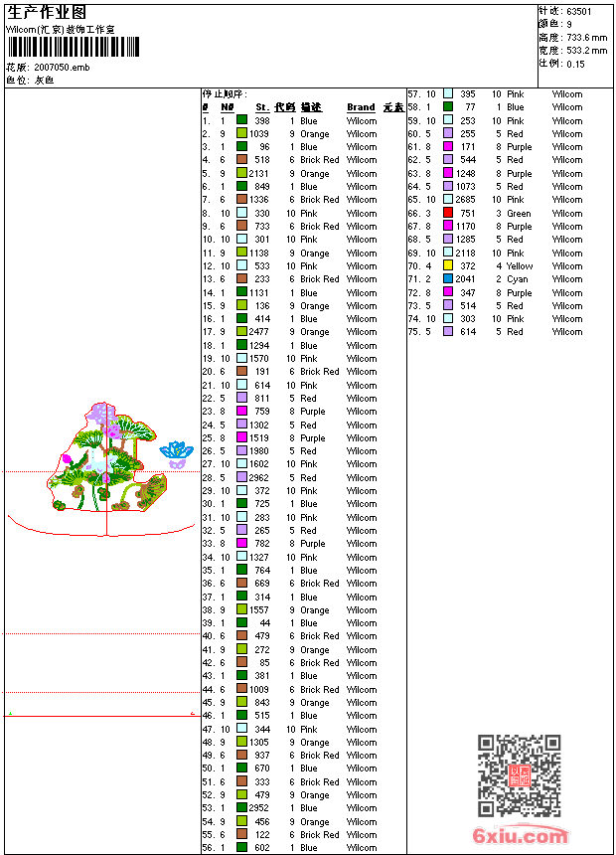
Task: Click the Brand column header
Action: pyautogui.click(x=361, y=107)
